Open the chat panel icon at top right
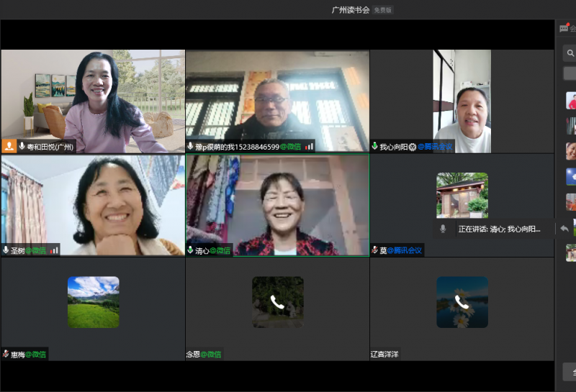Image resolution: width=576 pixels, height=392 pixels. point(564,28)
